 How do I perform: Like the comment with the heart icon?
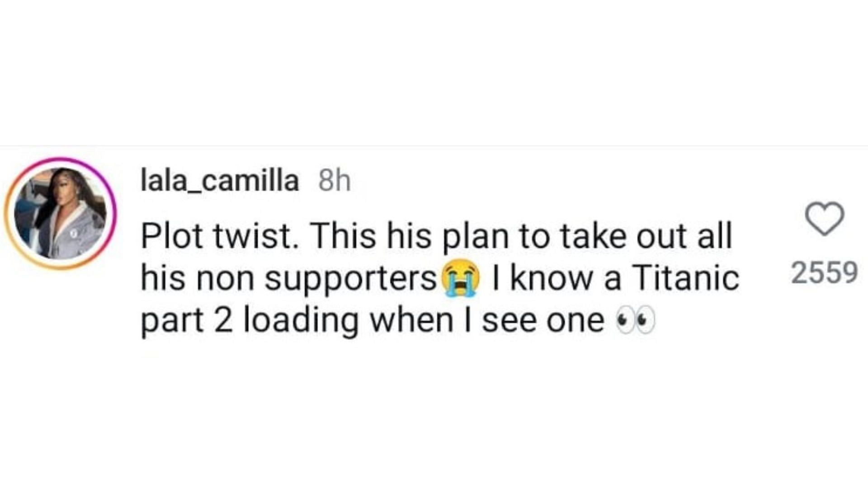coord(825,219)
